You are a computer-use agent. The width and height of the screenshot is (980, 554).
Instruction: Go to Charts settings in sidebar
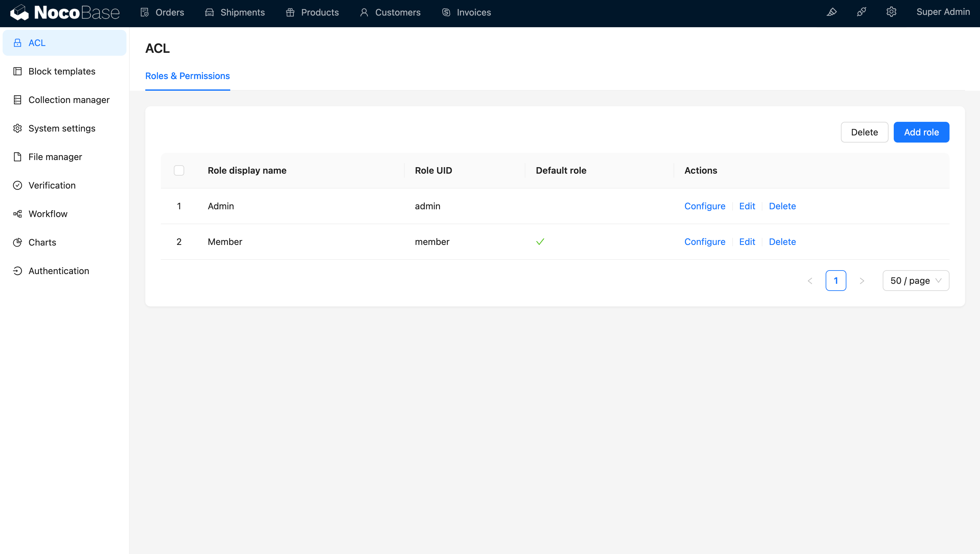point(42,242)
